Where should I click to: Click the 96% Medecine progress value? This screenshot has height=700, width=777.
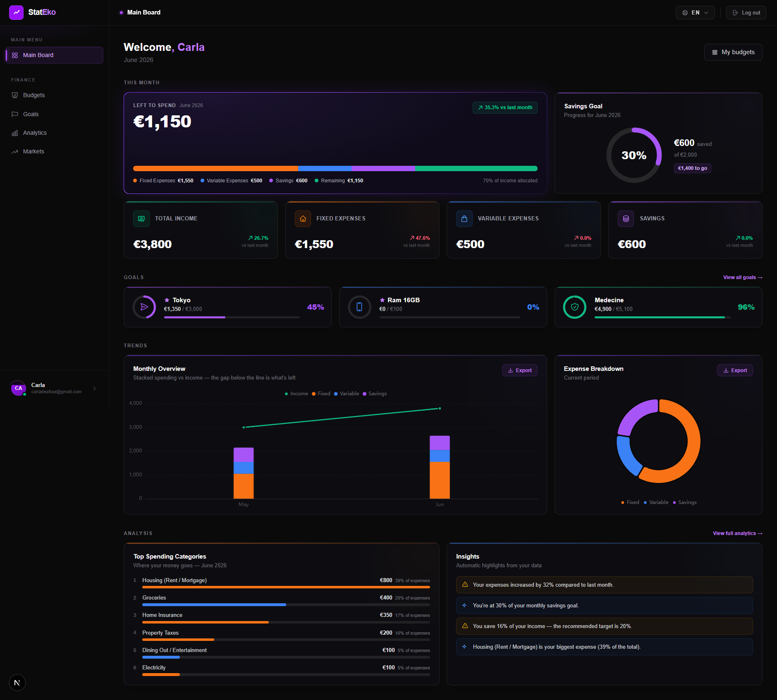tap(746, 307)
